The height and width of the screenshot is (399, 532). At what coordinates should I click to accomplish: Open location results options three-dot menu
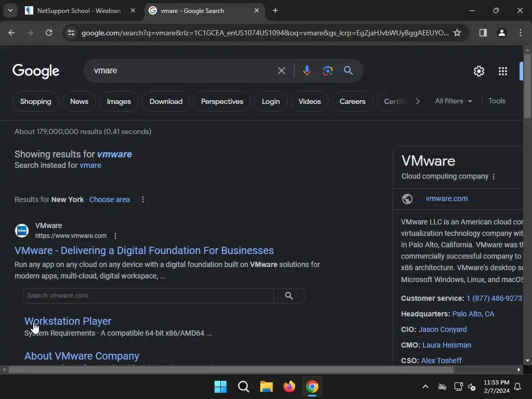point(143,199)
